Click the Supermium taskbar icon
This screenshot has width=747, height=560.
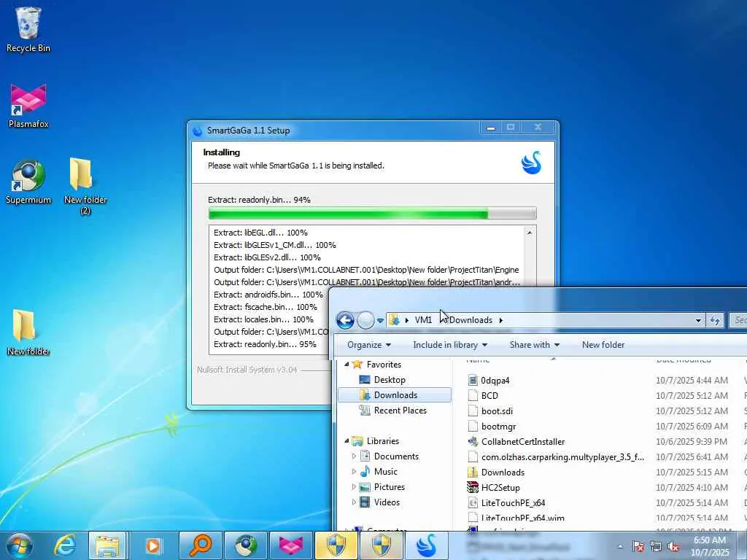tap(245, 545)
